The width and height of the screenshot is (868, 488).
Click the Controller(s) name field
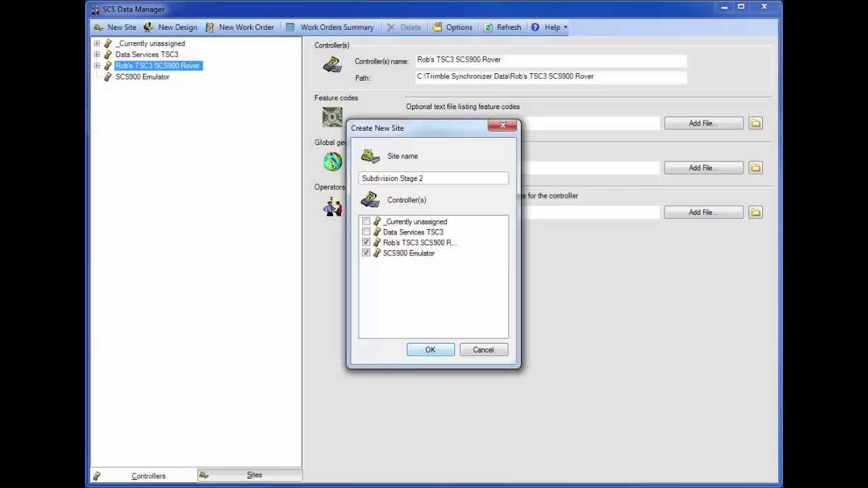pos(551,60)
